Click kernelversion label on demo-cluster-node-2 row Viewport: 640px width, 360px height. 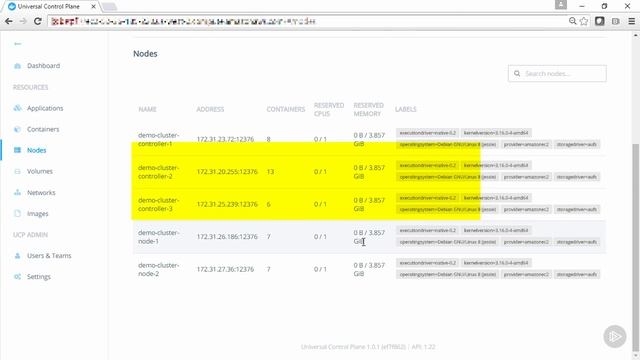[496, 263]
